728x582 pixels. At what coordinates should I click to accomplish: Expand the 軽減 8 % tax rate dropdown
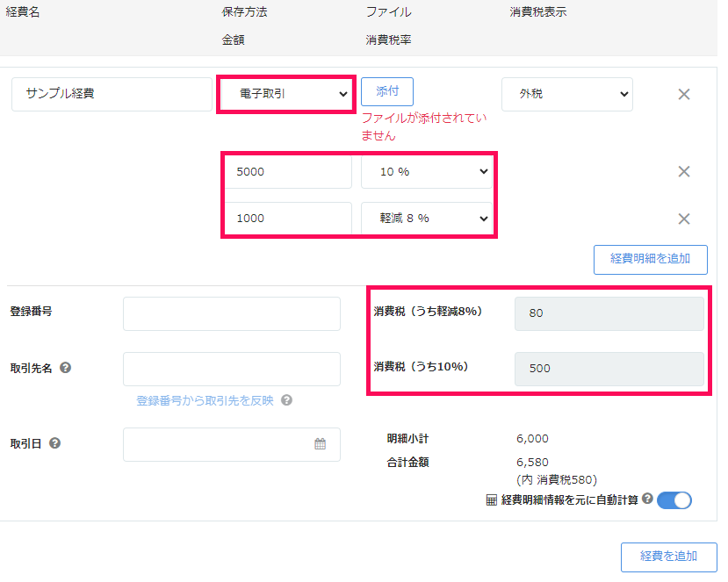click(427, 219)
